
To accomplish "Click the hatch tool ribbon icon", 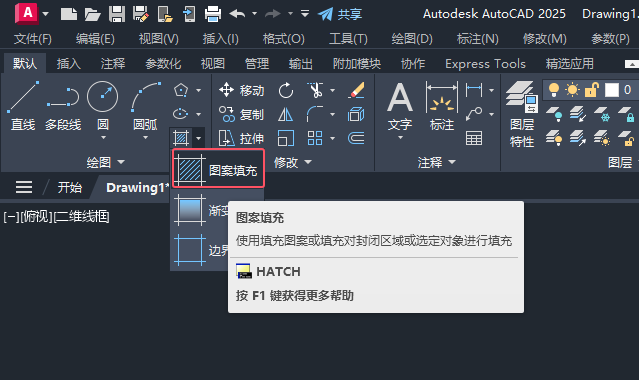I will [181, 138].
